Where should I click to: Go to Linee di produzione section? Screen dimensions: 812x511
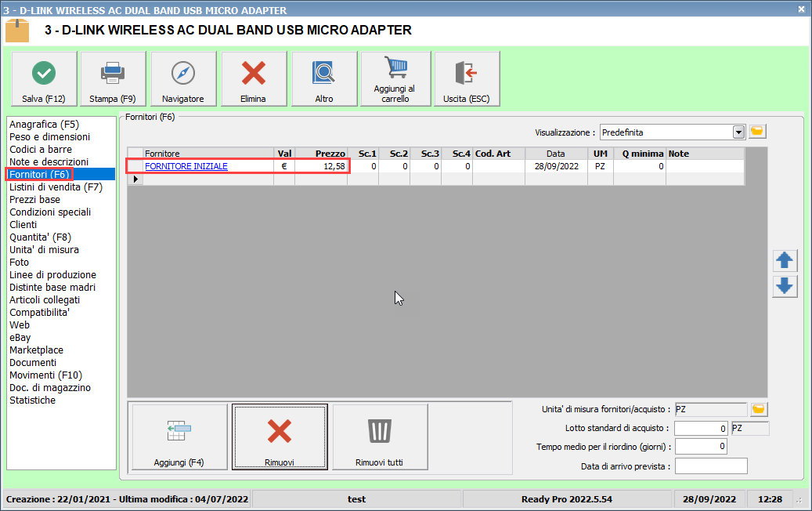point(52,274)
